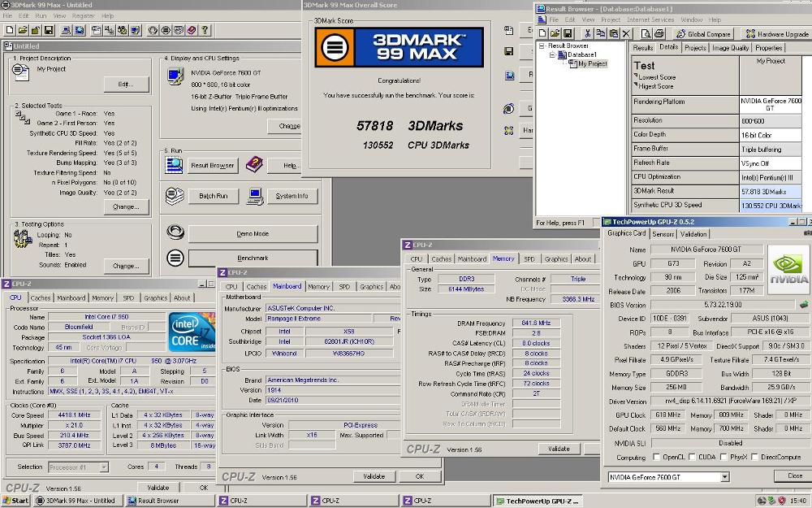Image resolution: width=812 pixels, height=508 pixels.
Task: Open the Register menu in 3DMark
Action: 84,16
